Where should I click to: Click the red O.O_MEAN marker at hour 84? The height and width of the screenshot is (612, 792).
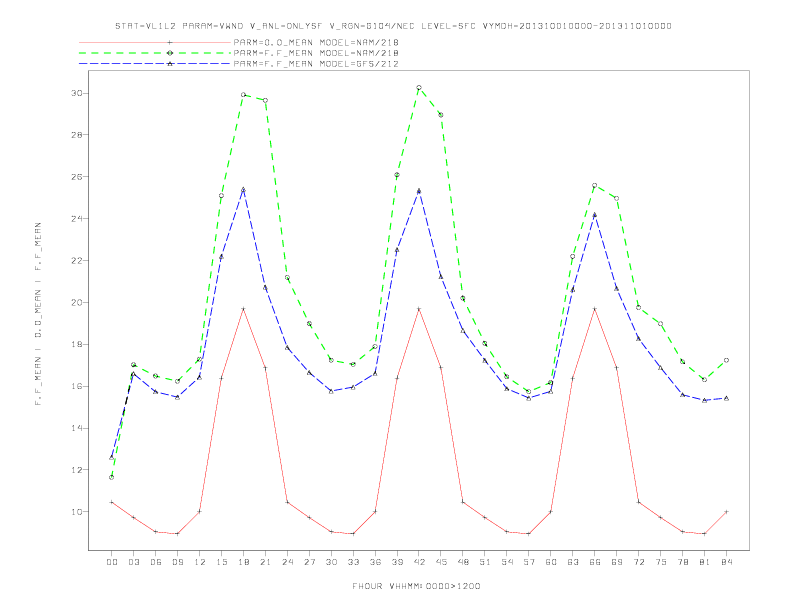[x=726, y=512]
